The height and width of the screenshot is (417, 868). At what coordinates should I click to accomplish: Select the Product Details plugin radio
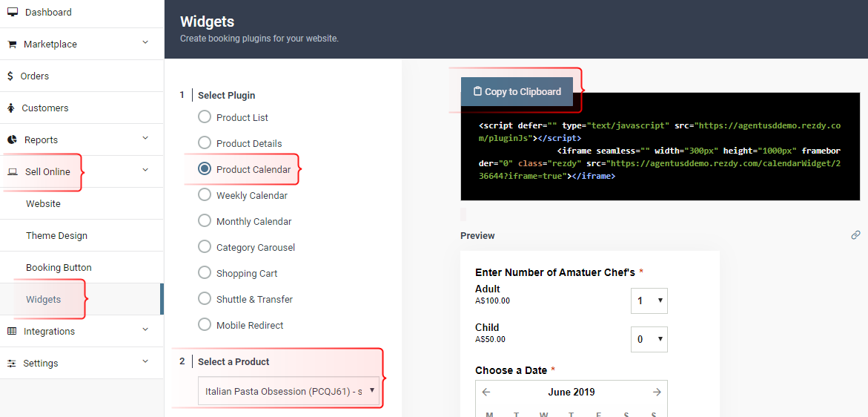(x=205, y=143)
